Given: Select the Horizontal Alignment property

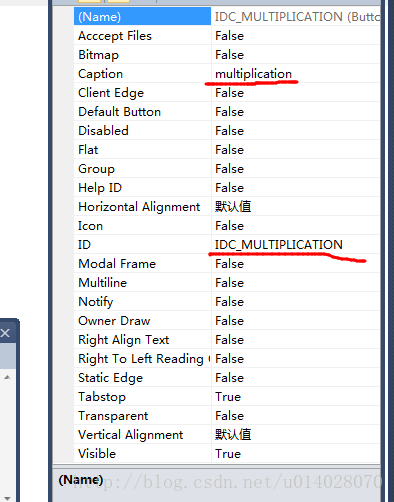Looking at the screenshot, I should [142, 207].
